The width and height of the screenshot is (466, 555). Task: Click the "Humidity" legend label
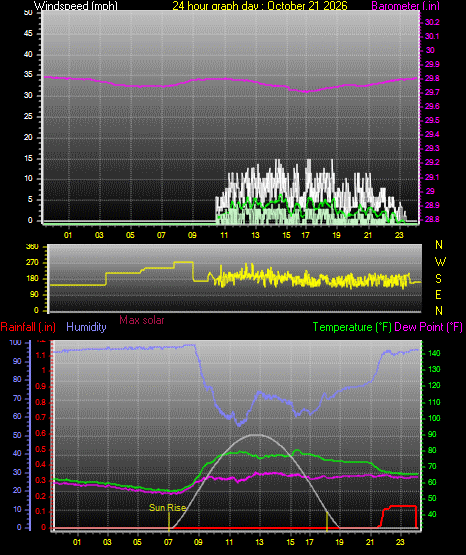tap(86, 327)
